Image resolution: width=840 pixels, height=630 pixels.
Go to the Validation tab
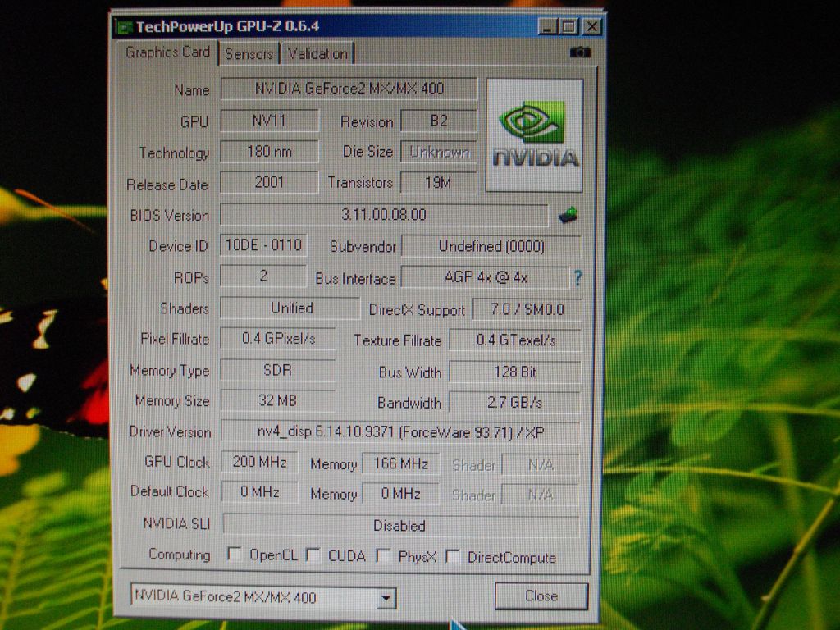point(317,53)
